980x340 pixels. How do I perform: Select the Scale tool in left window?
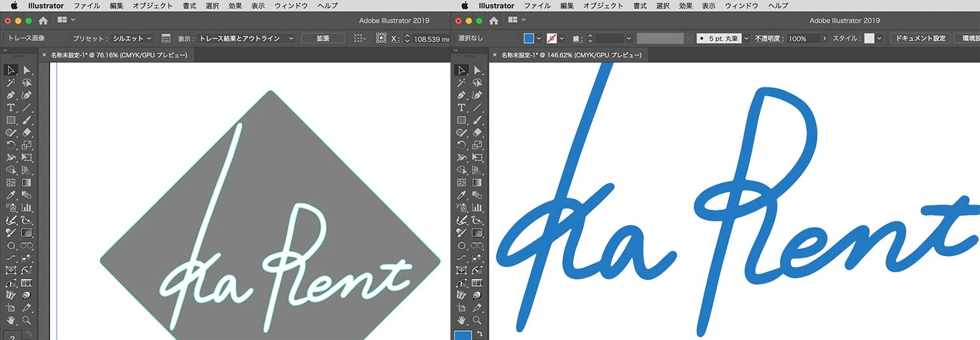27,145
